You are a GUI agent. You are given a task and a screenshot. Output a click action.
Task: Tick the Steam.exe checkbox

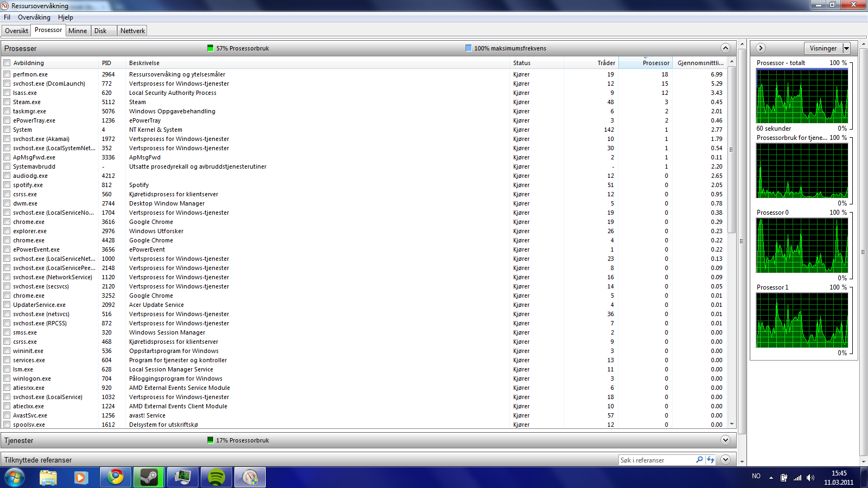[7, 102]
